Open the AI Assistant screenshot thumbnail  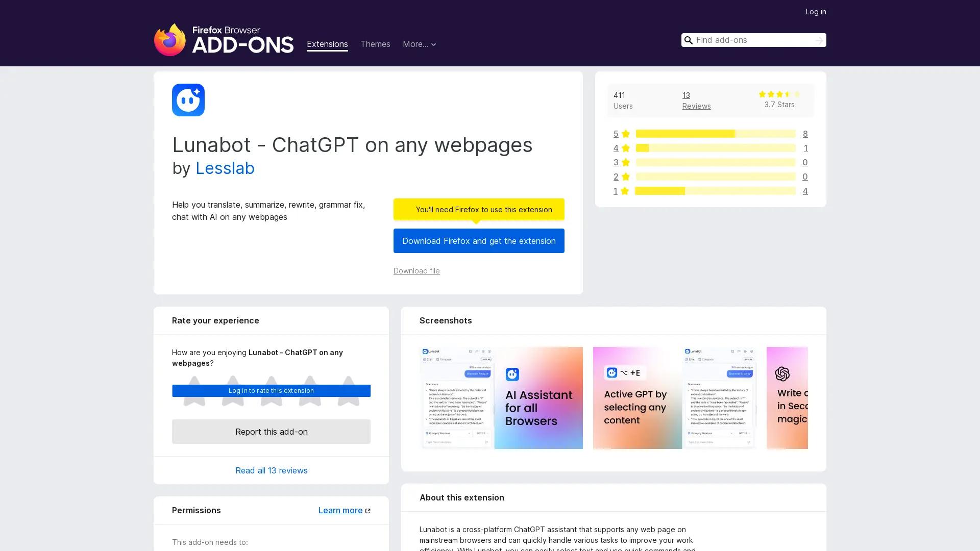point(501,397)
